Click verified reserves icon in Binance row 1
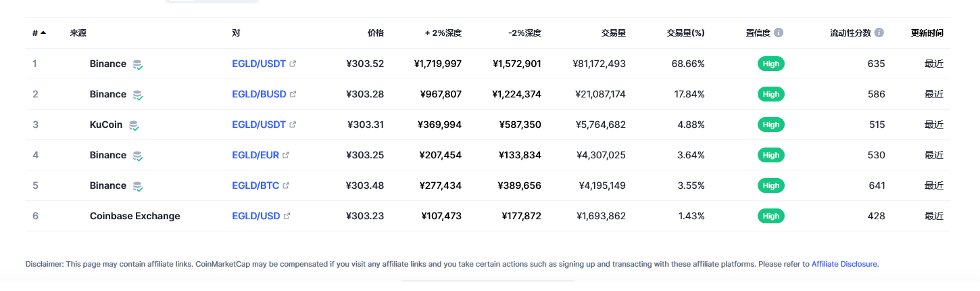980x291 pixels. [x=138, y=65]
